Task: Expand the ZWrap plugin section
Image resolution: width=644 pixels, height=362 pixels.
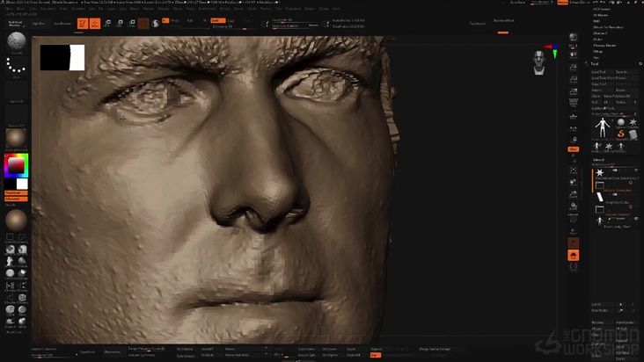Action: [597, 52]
